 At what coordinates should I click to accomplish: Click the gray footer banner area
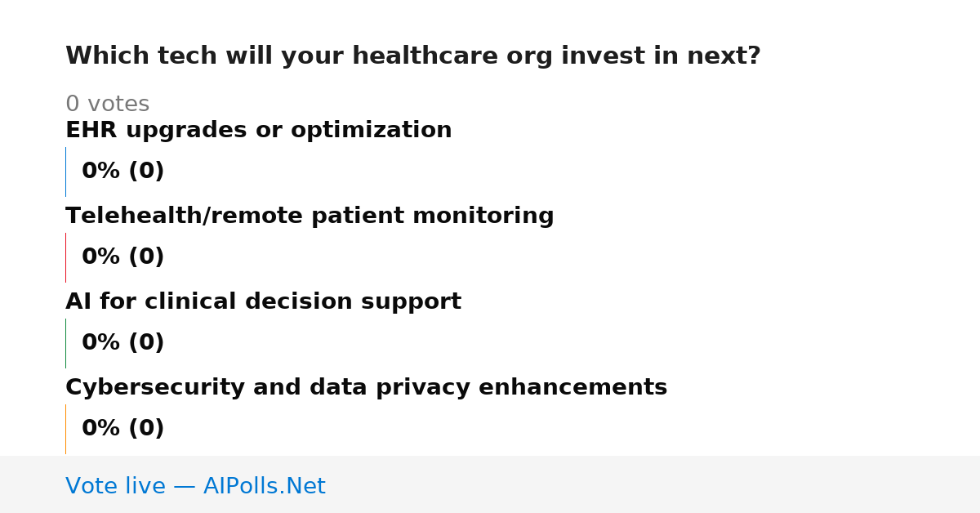(490, 484)
